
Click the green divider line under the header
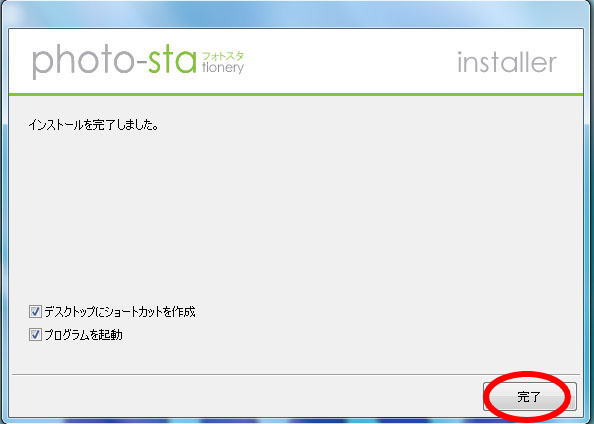(296, 94)
